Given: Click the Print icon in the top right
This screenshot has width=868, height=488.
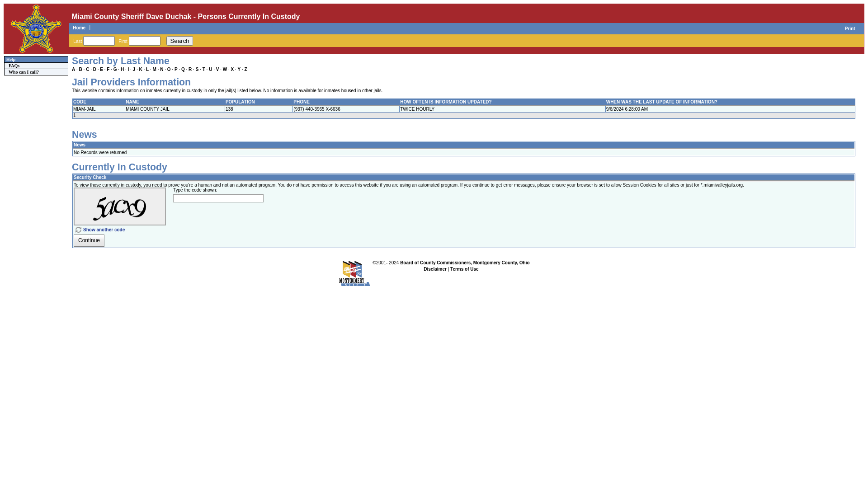Looking at the screenshot, I should 849,28.
